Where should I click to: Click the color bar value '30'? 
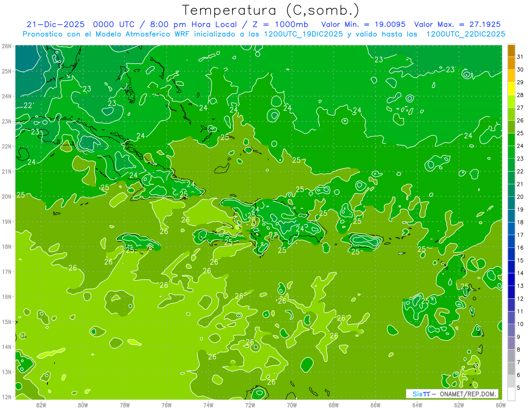520,70
